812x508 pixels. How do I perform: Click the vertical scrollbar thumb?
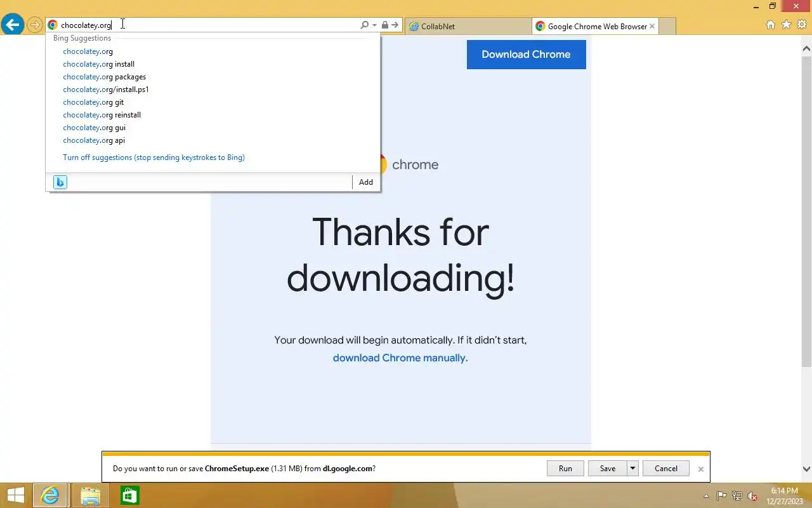click(x=807, y=211)
